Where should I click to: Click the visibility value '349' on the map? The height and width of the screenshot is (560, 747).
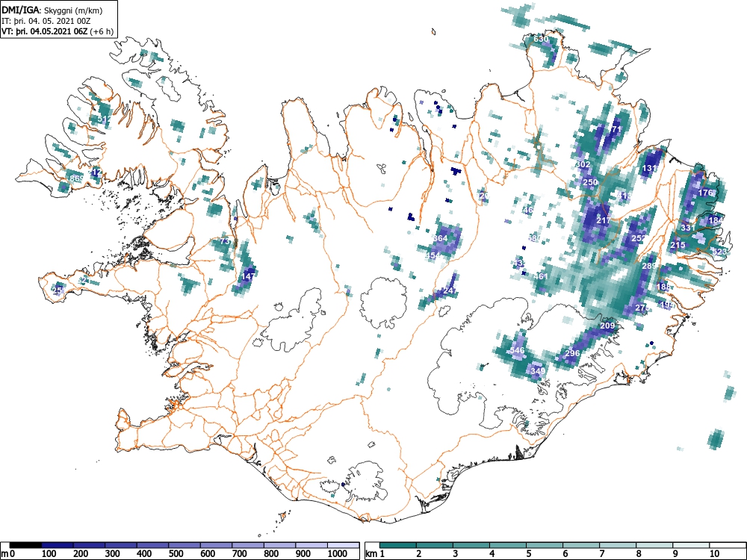538,371
